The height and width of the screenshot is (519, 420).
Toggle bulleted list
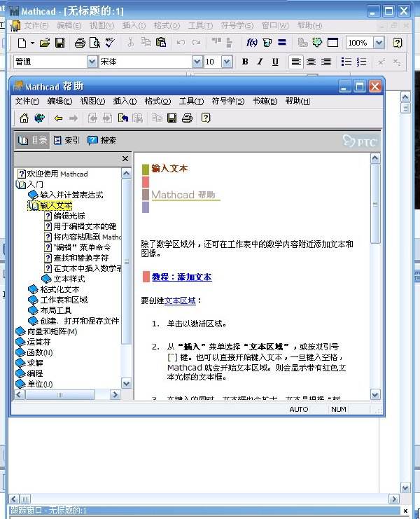tap(346, 62)
